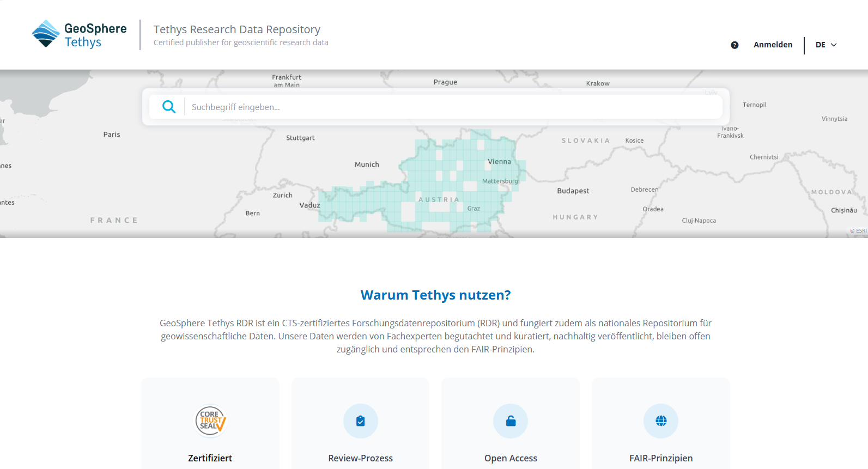Open the help question-mark icon

[735, 45]
